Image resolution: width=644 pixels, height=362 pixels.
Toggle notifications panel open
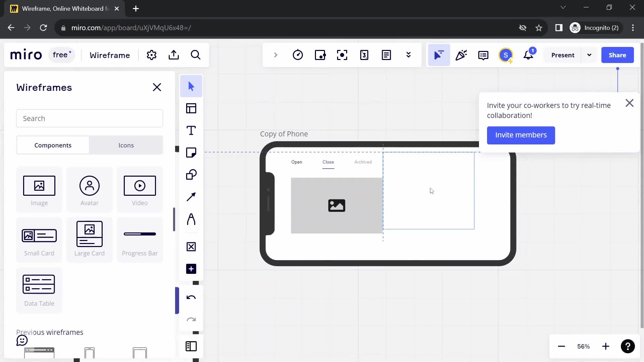(x=529, y=55)
